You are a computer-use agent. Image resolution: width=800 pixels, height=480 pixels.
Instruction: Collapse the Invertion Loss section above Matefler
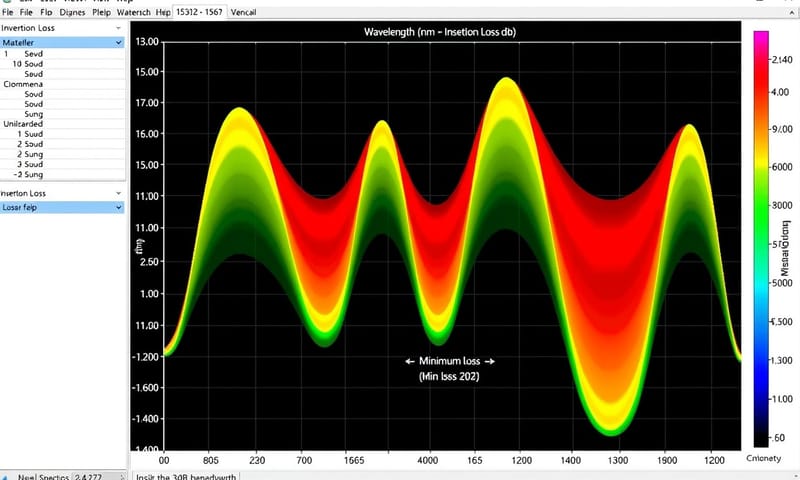click(x=119, y=29)
